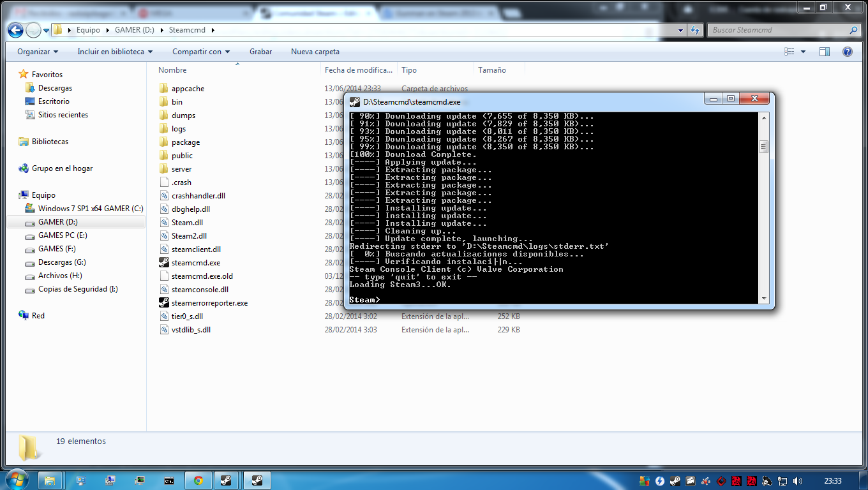The width and height of the screenshot is (868, 490).
Task: Select Equipo in the navigation pane
Action: tap(43, 195)
